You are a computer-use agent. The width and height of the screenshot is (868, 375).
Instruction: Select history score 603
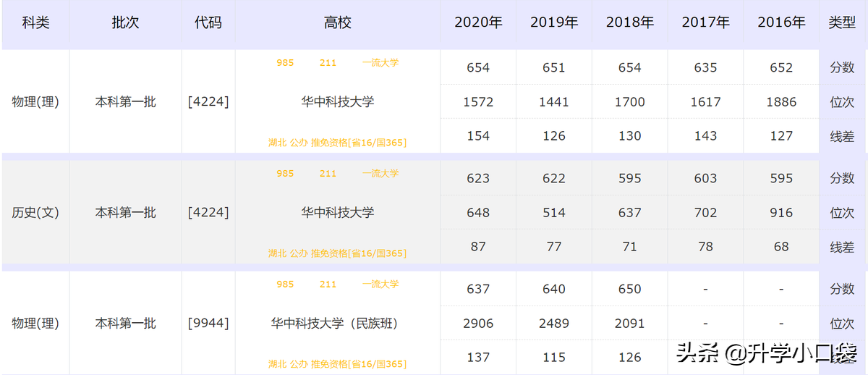click(705, 178)
